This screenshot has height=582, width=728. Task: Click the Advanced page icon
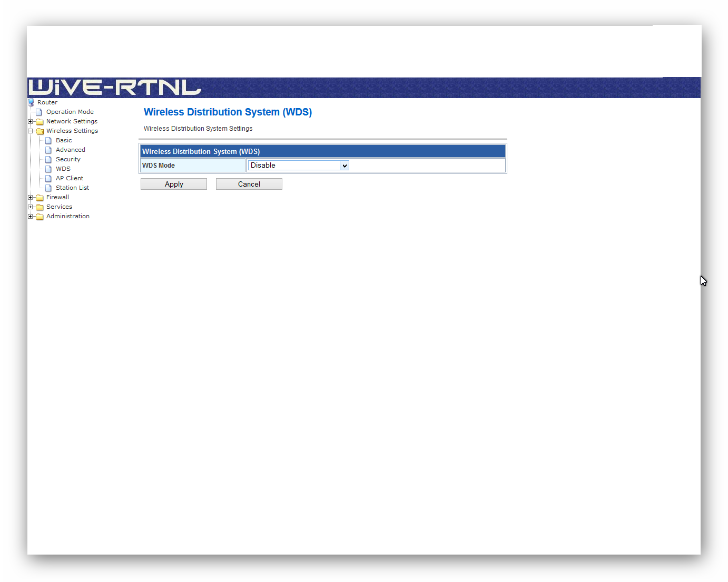(48, 150)
